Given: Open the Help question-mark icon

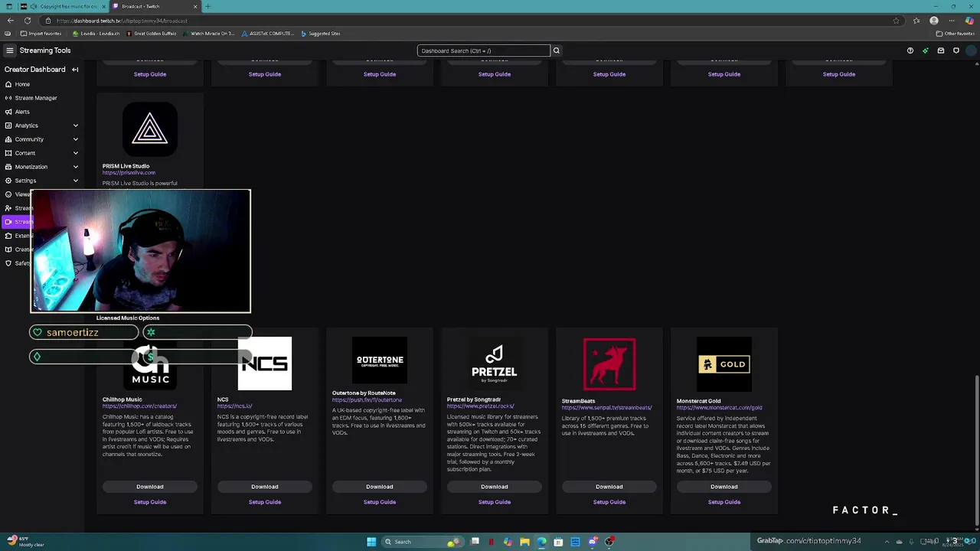Looking at the screenshot, I should pyautogui.click(x=910, y=51).
